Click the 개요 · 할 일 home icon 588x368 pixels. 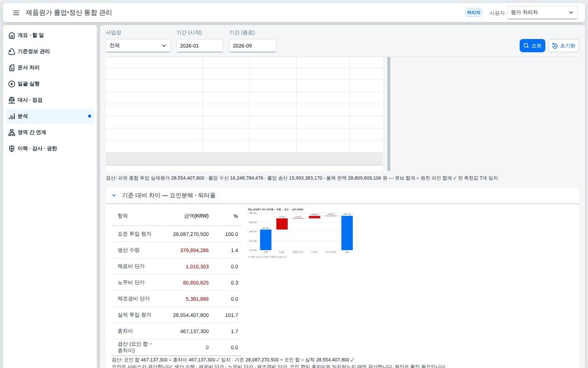tap(12, 35)
